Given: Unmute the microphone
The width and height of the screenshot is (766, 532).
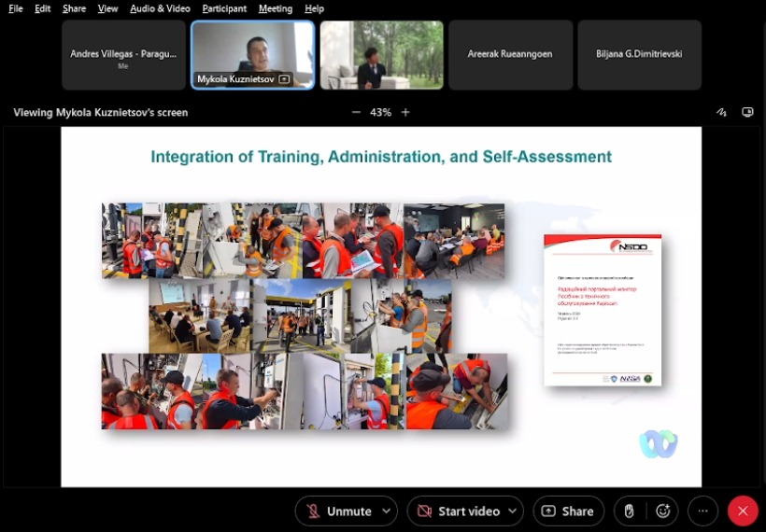Looking at the screenshot, I should (338, 511).
